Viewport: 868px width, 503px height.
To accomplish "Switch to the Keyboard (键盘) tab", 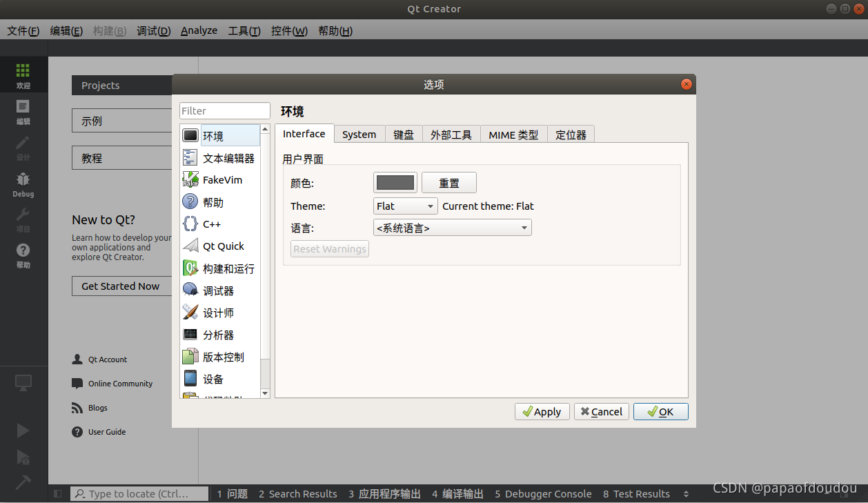I will 404,135.
